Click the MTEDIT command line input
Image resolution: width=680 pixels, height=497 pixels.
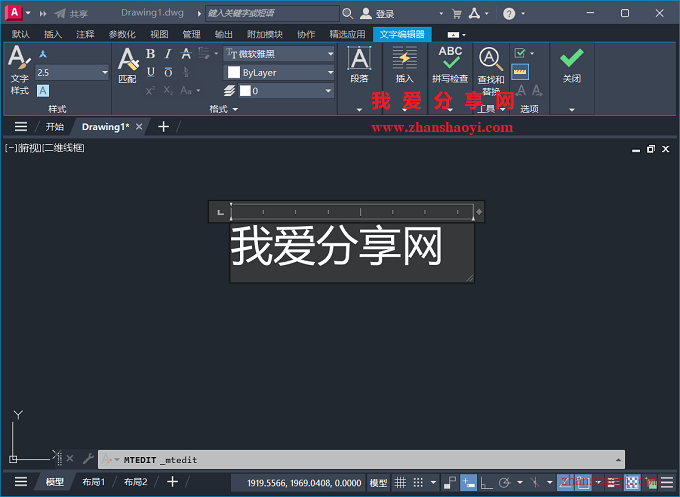tap(370, 459)
